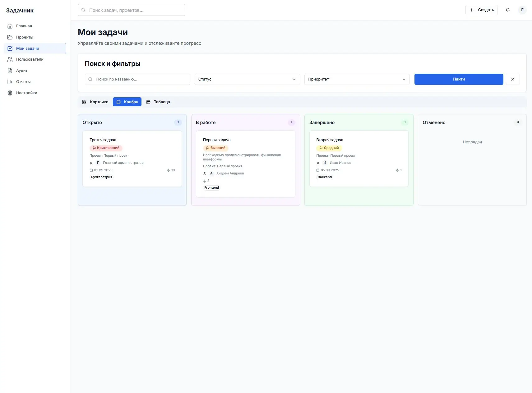This screenshot has height=393, width=532.
Task: Expand the Приоритет dropdown
Action: tap(357, 79)
